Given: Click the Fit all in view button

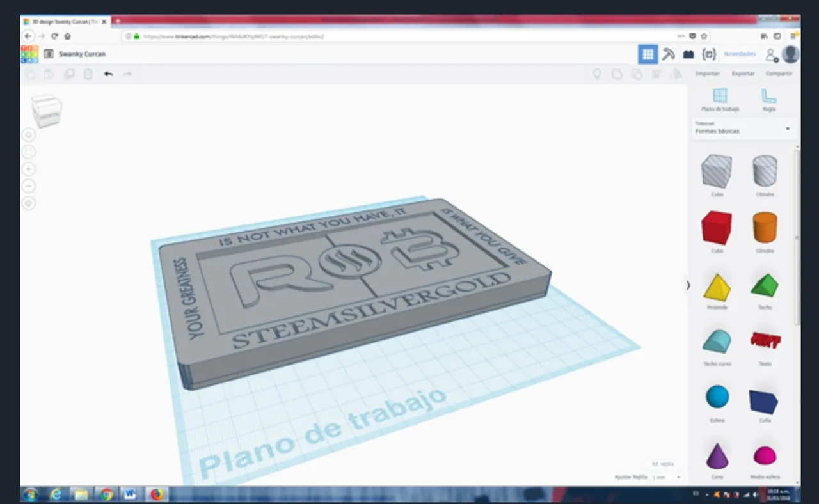Looking at the screenshot, I should [x=29, y=152].
